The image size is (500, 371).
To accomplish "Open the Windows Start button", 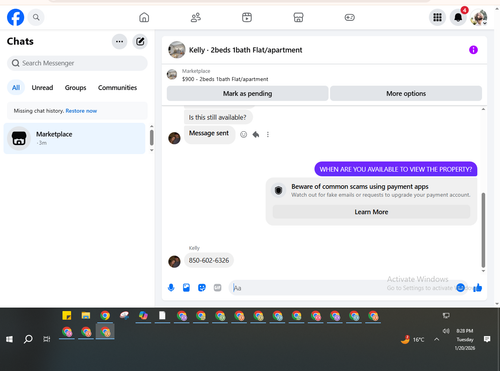I will (x=9, y=339).
